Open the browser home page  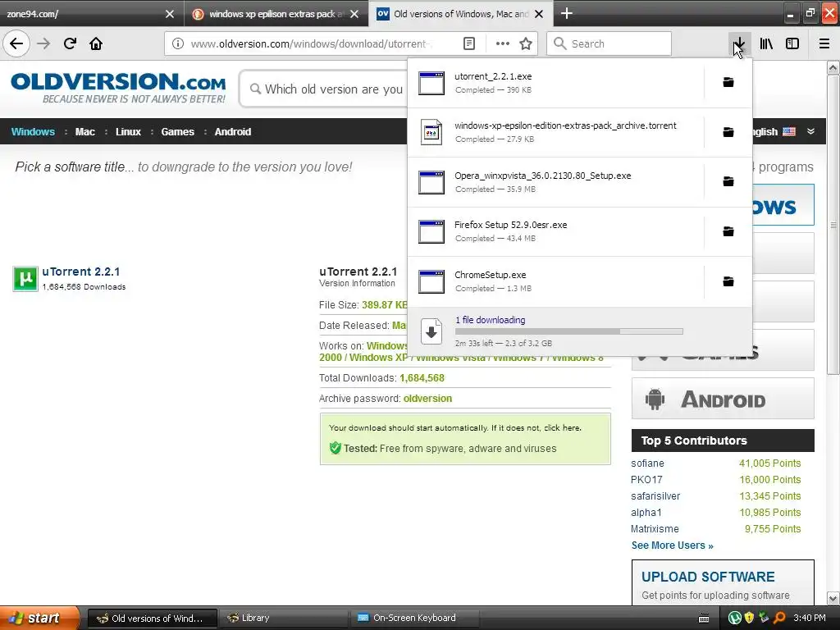[96, 43]
